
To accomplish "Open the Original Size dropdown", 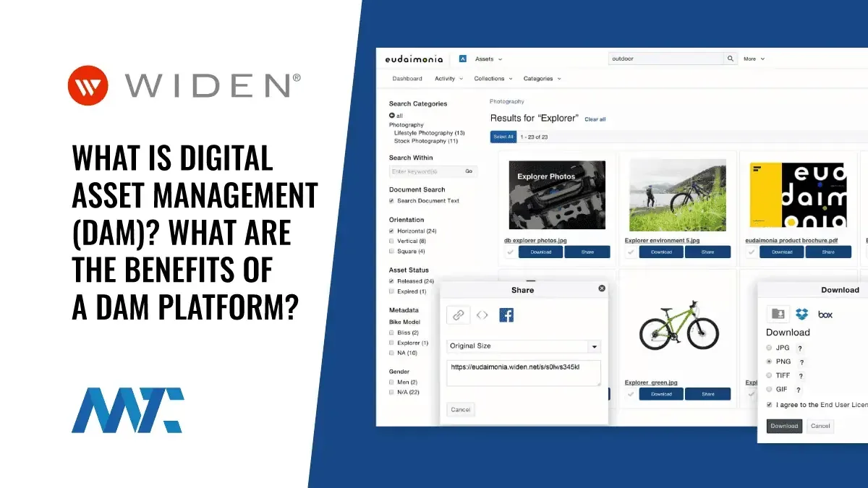I will [524, 346].
